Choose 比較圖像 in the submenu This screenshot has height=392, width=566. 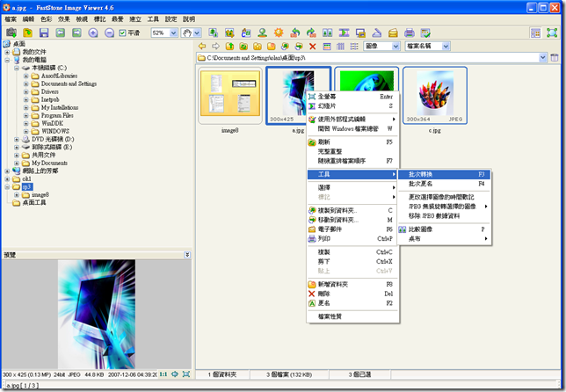click(x=445, y=229)
